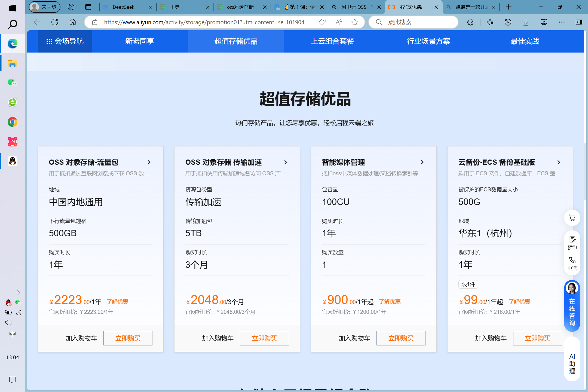This screenshot has height=392, width=588.
Task: Open the notification center icon
Action: point(13,380)
